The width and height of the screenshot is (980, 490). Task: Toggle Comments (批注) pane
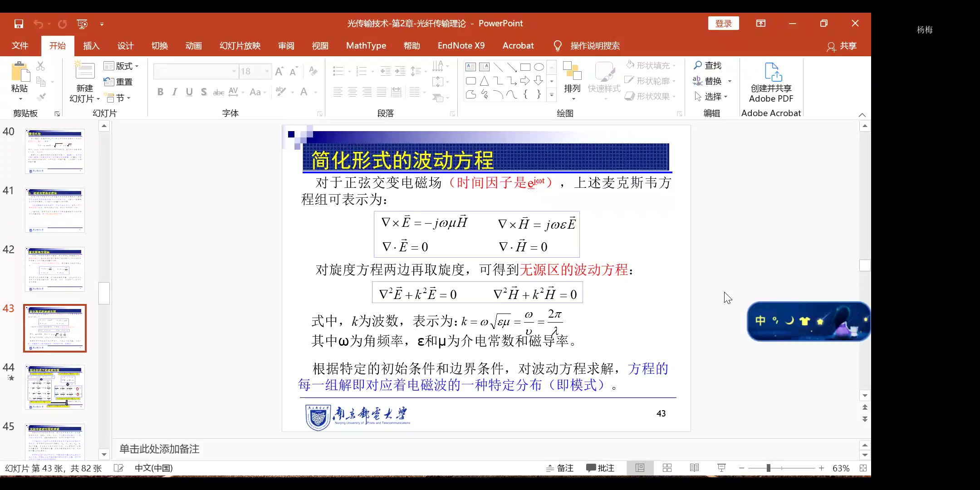pyautogui.click(x=600, y=468)
